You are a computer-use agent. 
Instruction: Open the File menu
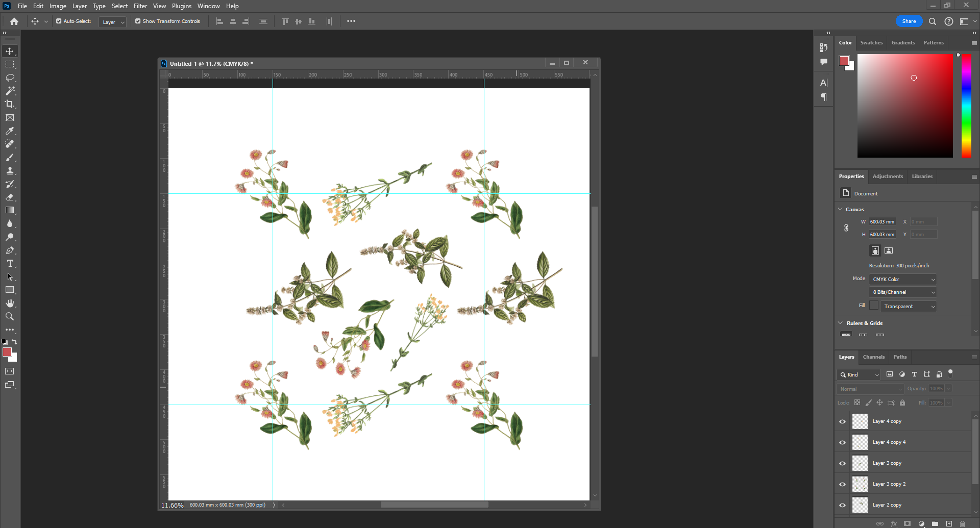(22, 6)
